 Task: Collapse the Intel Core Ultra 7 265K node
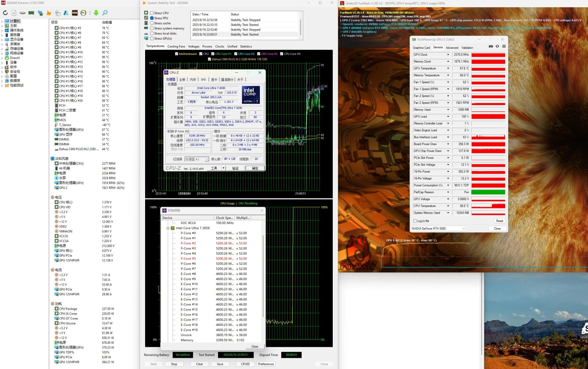coord(168,228)
